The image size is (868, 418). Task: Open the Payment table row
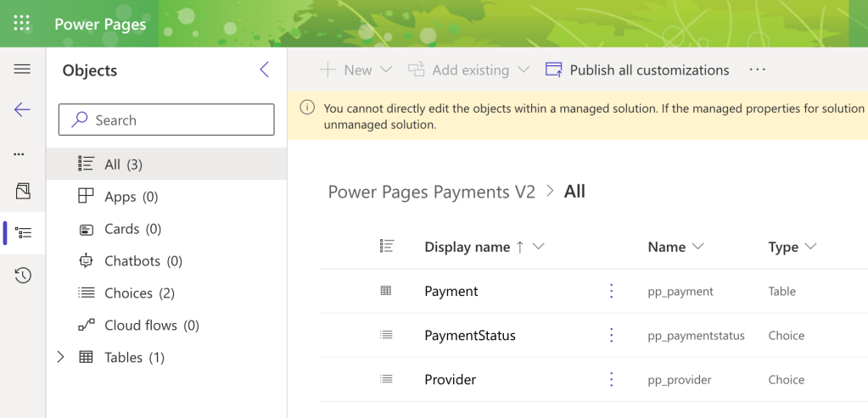click(451, 292)
